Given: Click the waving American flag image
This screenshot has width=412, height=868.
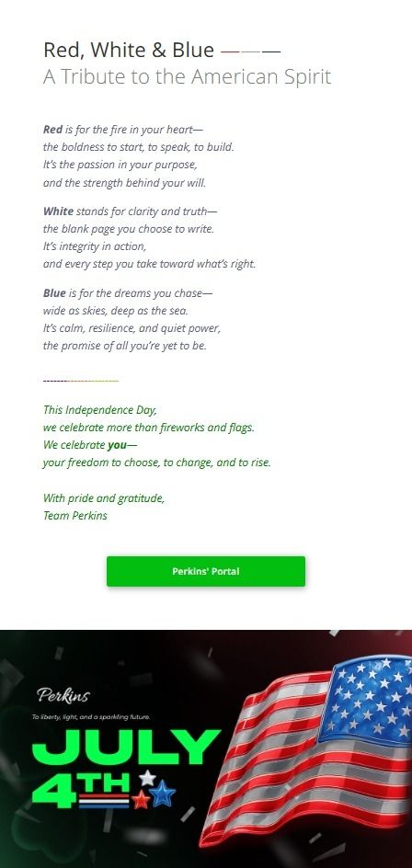Looking at the screenshot, I should pos(305,750).
